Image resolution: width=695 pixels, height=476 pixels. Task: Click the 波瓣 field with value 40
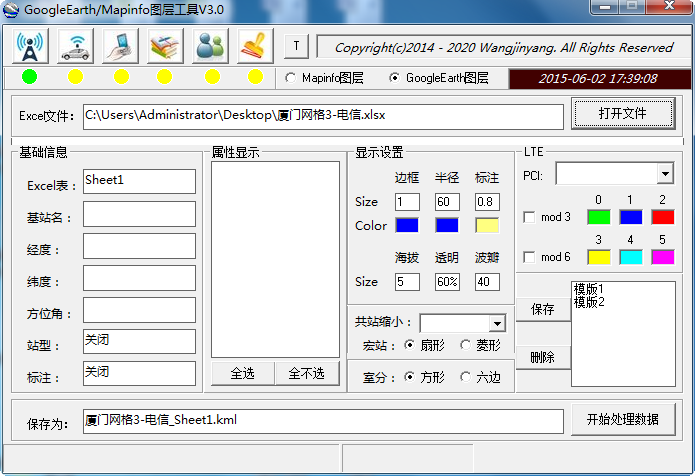point(487,282)
